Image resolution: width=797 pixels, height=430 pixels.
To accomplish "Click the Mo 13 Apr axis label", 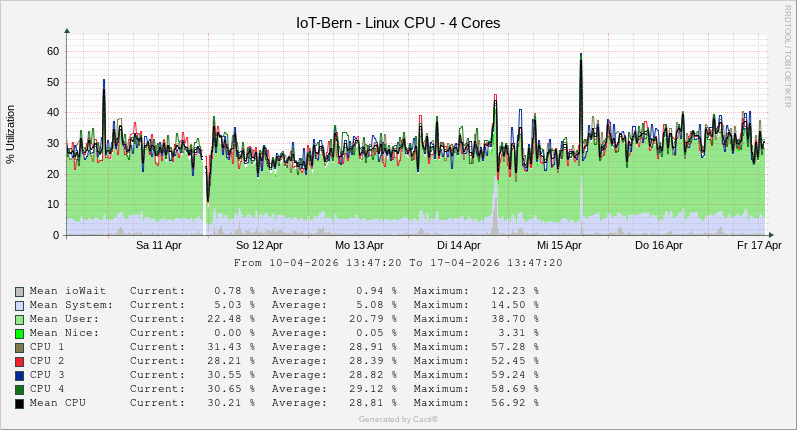I will 359,245.
